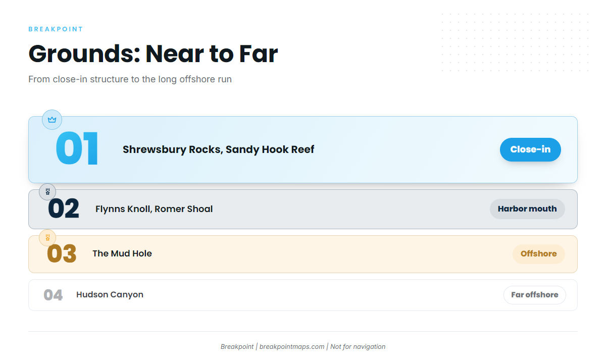The width and height of the screenshot is (606, 364).
Task: Click the 03 rank number
Action: [x=62, y=254]
